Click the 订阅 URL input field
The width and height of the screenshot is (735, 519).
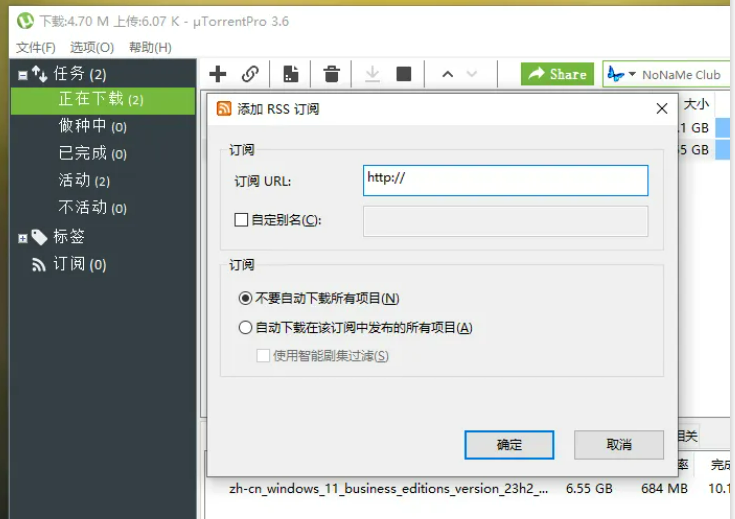tap(505, 181)
